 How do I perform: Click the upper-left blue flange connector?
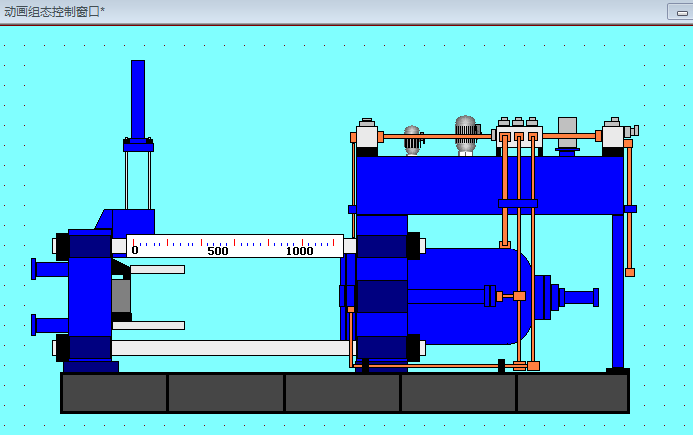(x=50, y=268)
